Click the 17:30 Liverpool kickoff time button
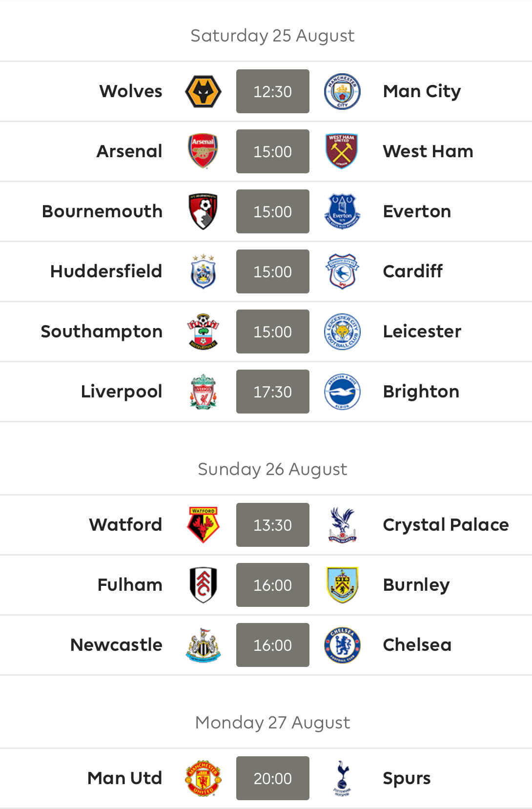The image size is (532, 809). (x=273, y=392)
